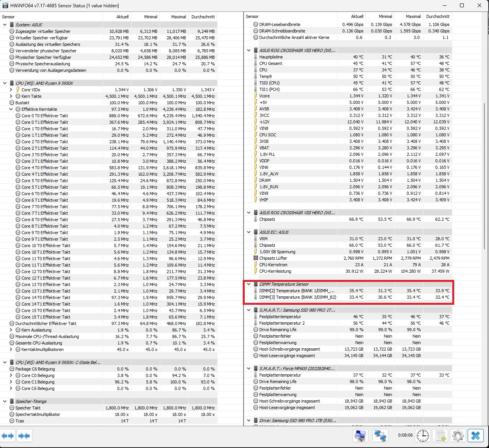The height and width of the screenshot is (448, 489).
Task: Click the icon beside Zugesagter virtueller Speicher
Action: [12, 31]
